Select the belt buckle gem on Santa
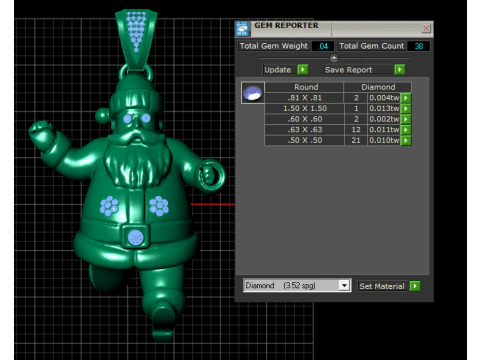The image size is (480, 360). [x=135, y=237]
